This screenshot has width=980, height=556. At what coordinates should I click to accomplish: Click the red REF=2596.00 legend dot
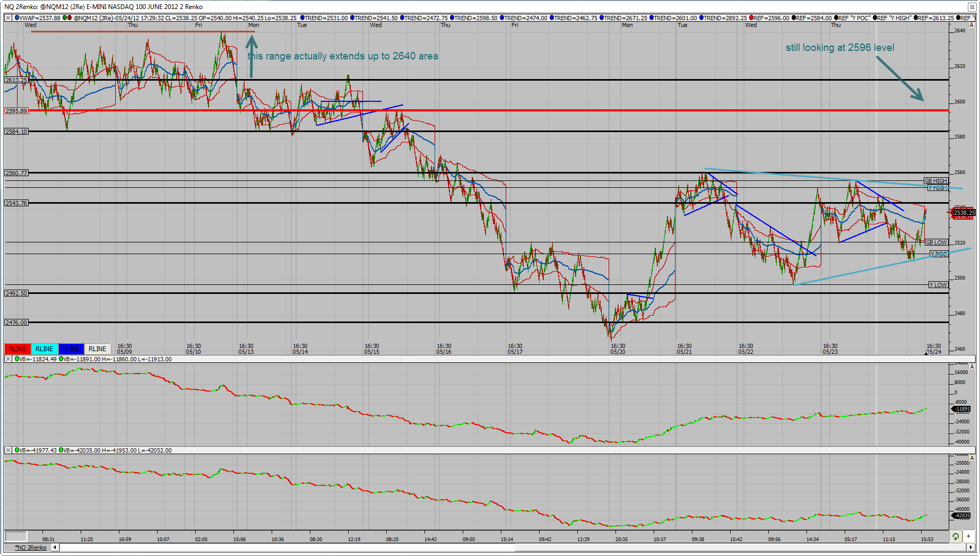click(751, 18)
